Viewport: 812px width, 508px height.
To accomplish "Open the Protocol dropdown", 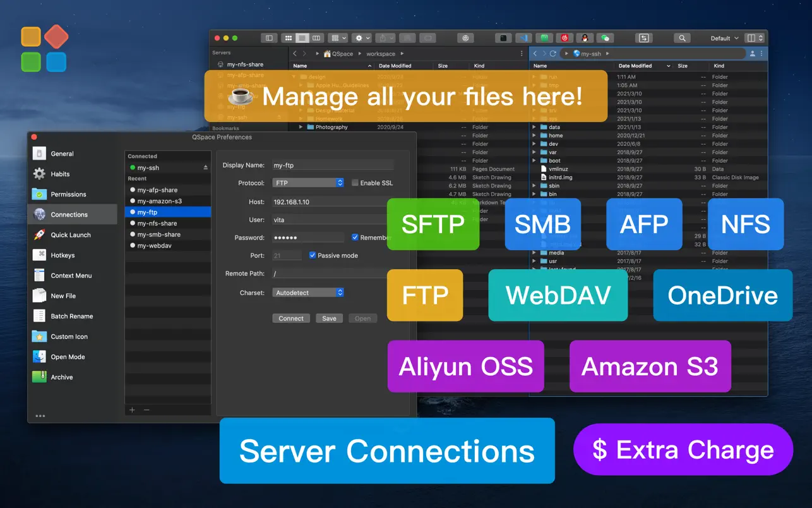I will (308, 183).
